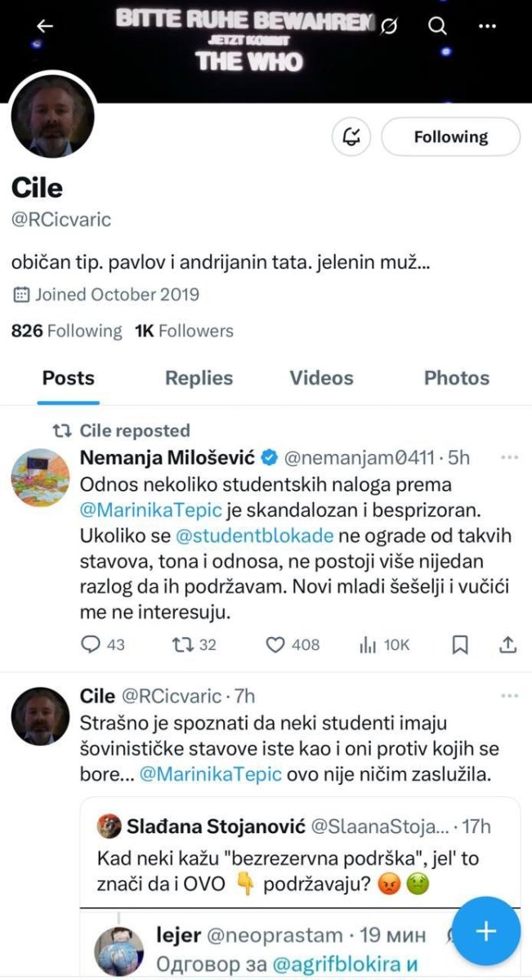
Task: Switch to the Photos tab
Action: (x=456, y=378)
